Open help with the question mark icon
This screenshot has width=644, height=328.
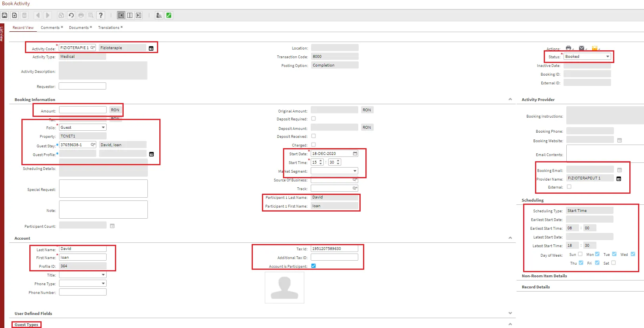(101, 15)
